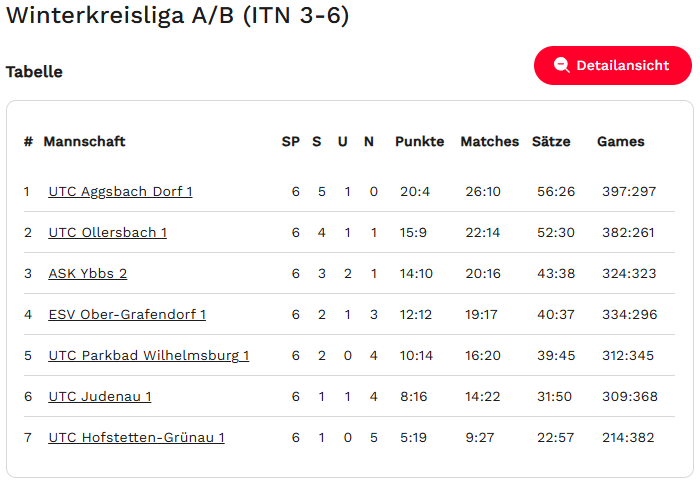Click points value 20:4 for Aggsbach
The width and height of the screenshot is (700, 481).
coord(415,191)
